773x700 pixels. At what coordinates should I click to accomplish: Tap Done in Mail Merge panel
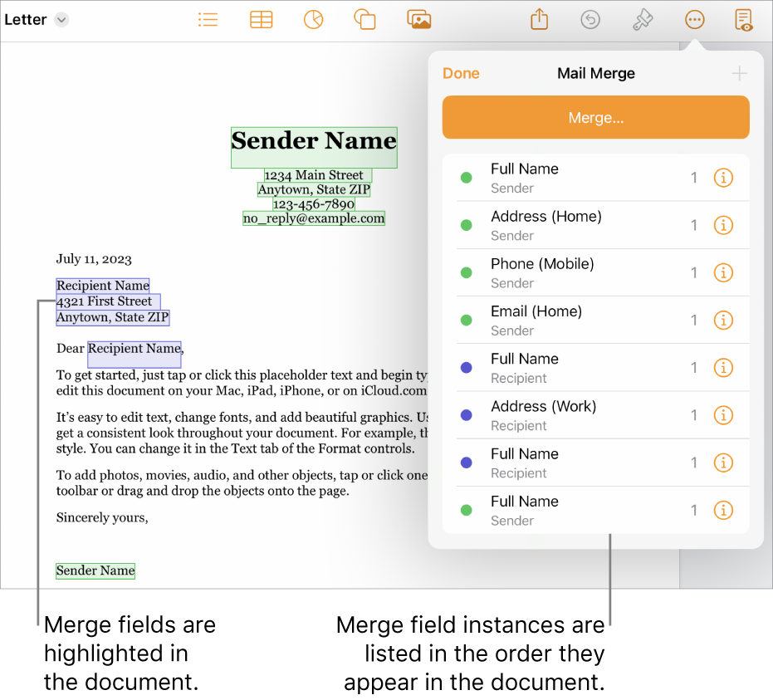click(x=461, y=73)
